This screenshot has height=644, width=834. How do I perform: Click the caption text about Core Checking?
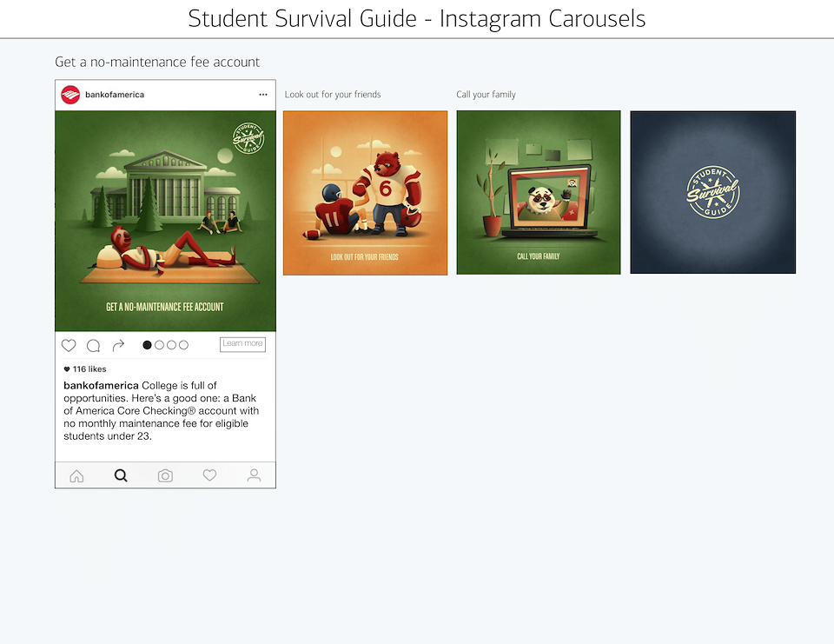coord(162,411)
